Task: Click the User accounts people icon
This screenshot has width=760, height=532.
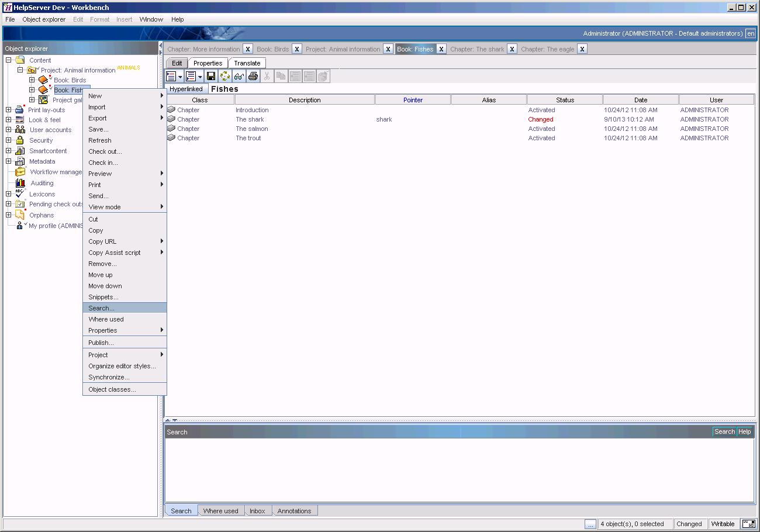Action: (20, 130)
